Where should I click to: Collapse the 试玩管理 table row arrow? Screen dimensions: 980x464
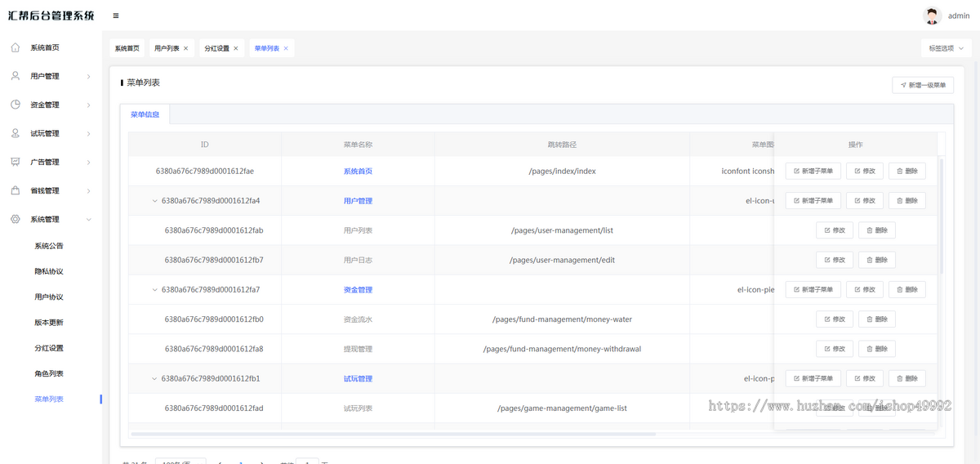tap(154, 379)
